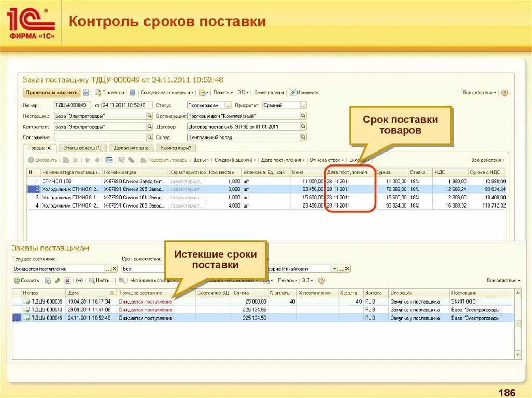Screen dimensions: 532x398
Task: Clear Борис Михайлович field with X button
Action: (347, 269)
